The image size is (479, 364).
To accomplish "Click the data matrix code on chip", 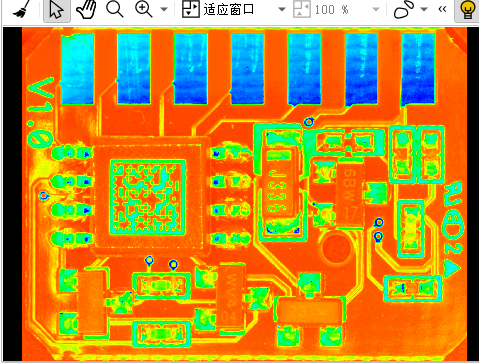I will point(148,197).
